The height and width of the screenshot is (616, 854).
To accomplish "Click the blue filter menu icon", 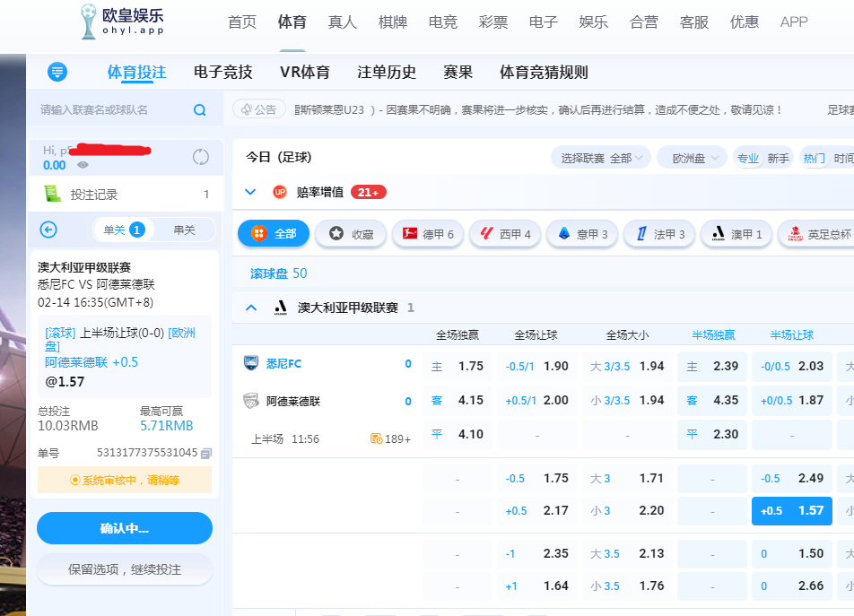I will coord(57,72).
